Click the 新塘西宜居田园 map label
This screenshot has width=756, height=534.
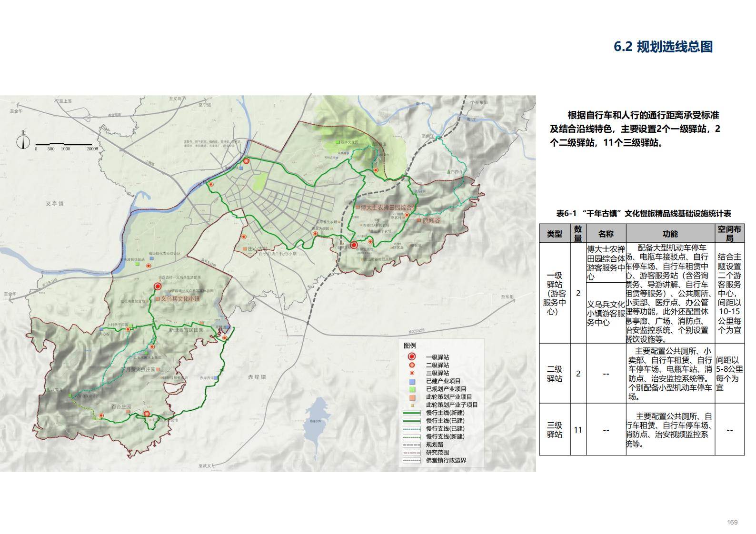186,330
